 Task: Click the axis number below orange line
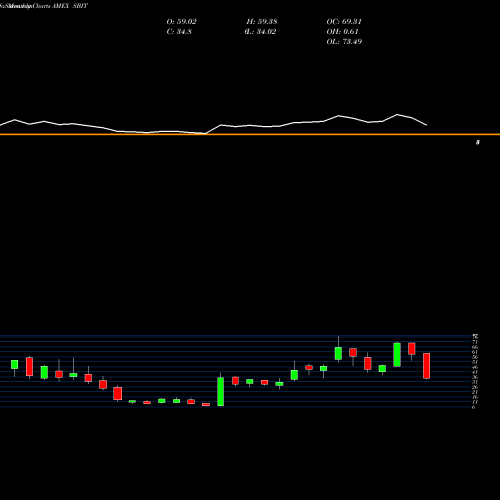pos(478,142)
